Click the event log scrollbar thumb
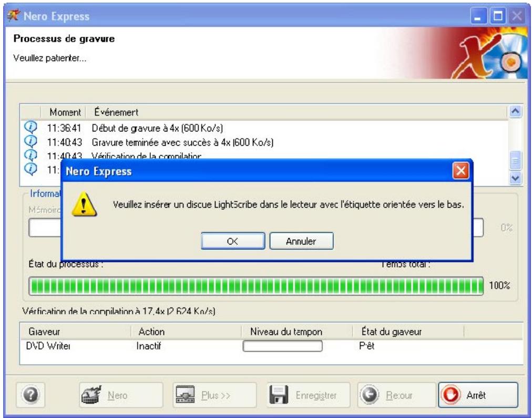Image resolution: width=532 pixels, height=418 pixels. click(515, 161)
